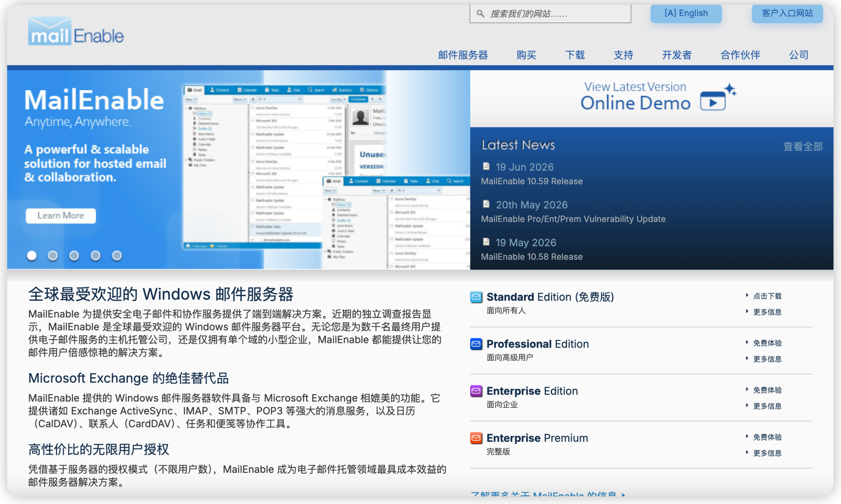This screenshot has width=841, height=504.
Task: Open the Standard Edition (免费版) link
Action: click(x=550, y=297)
